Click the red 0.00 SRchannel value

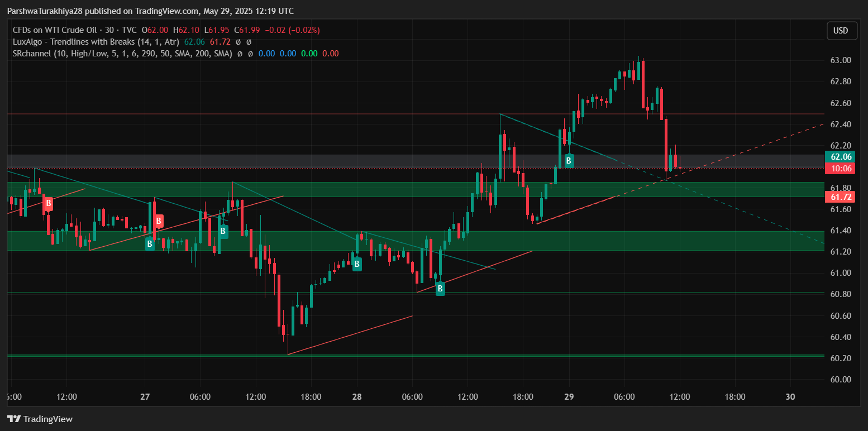[330, 54]
